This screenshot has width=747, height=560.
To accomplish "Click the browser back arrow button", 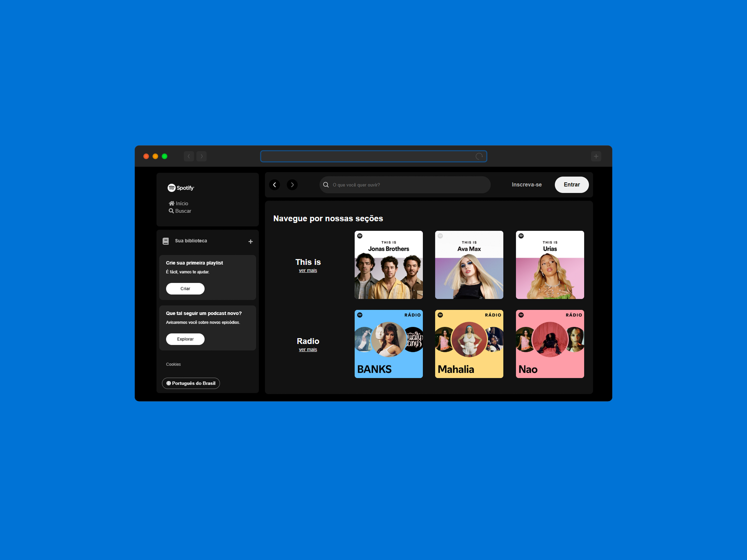I will [189, 156].
